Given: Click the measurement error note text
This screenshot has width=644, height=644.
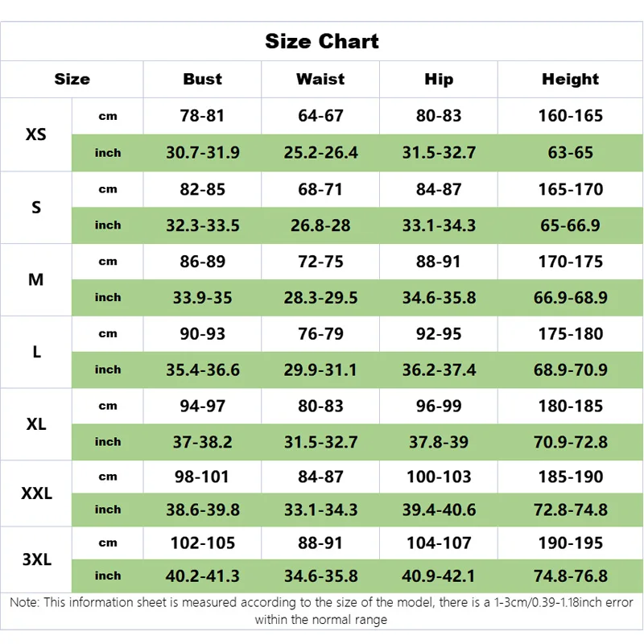Looking at the screenshot, I should point(322,611).
